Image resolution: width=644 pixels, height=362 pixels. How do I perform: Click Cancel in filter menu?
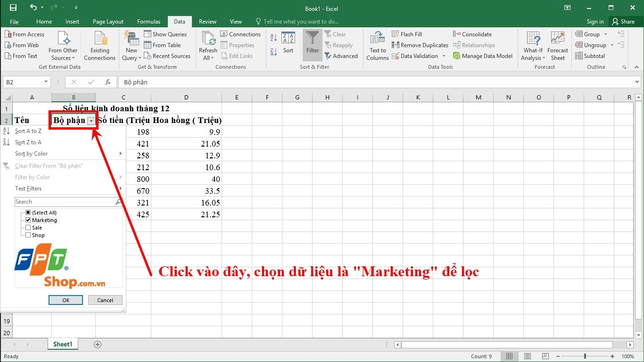click(105, 300)
